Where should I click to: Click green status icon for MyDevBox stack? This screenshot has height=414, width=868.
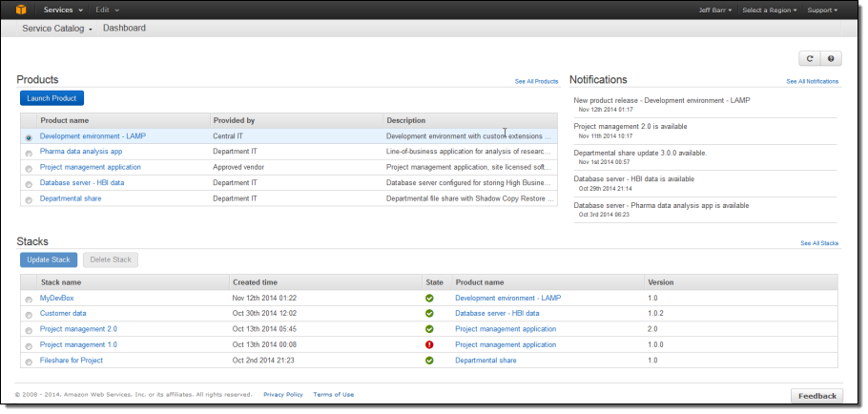point(429,299)
